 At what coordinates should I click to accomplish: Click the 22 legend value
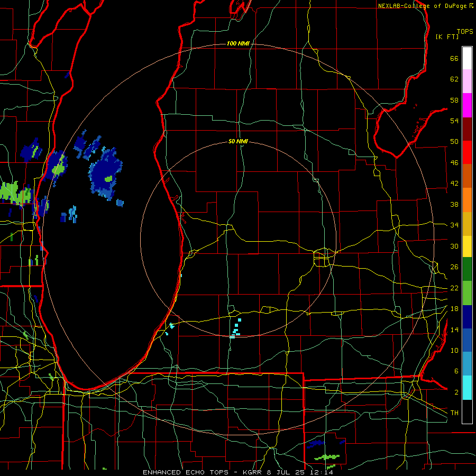pyautogui.click(x=454, y=288)
